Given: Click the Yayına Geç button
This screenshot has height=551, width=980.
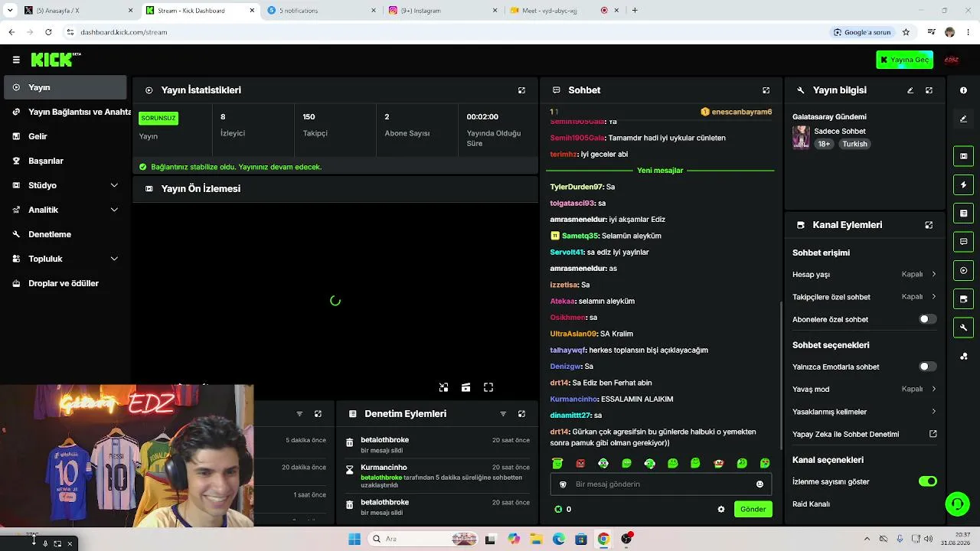Looking at the screenshot, I should click(x=904, y=60).
